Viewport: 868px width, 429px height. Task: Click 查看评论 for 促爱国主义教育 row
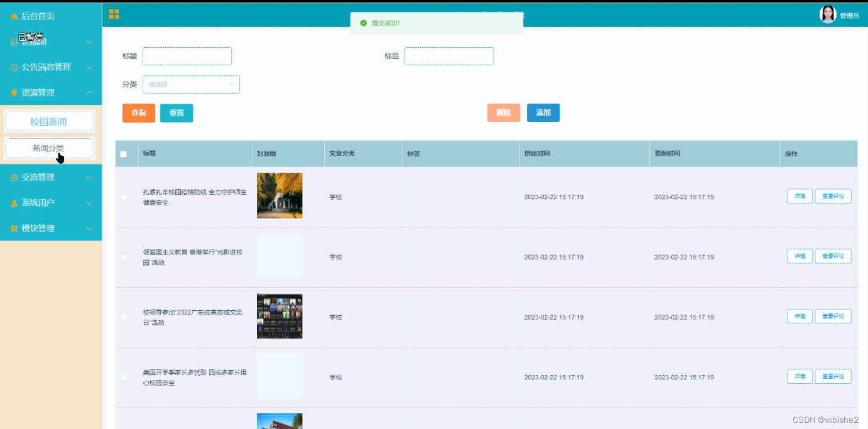tap(833, 256)
